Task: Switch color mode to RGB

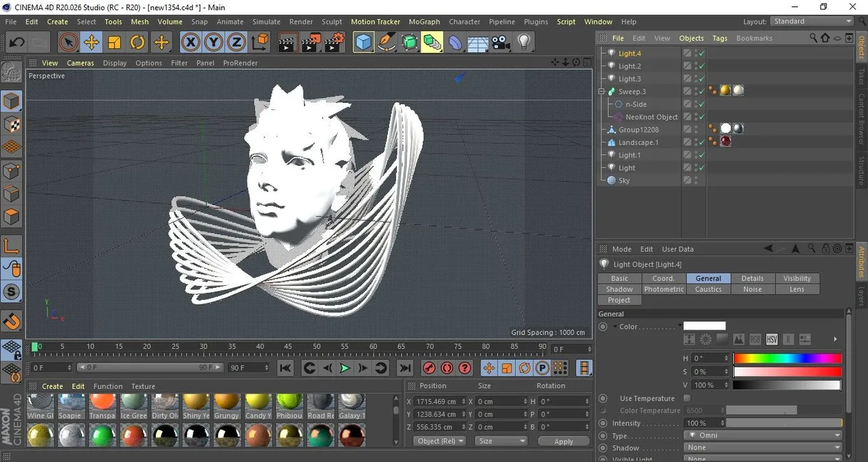Action: pos(755,339)
